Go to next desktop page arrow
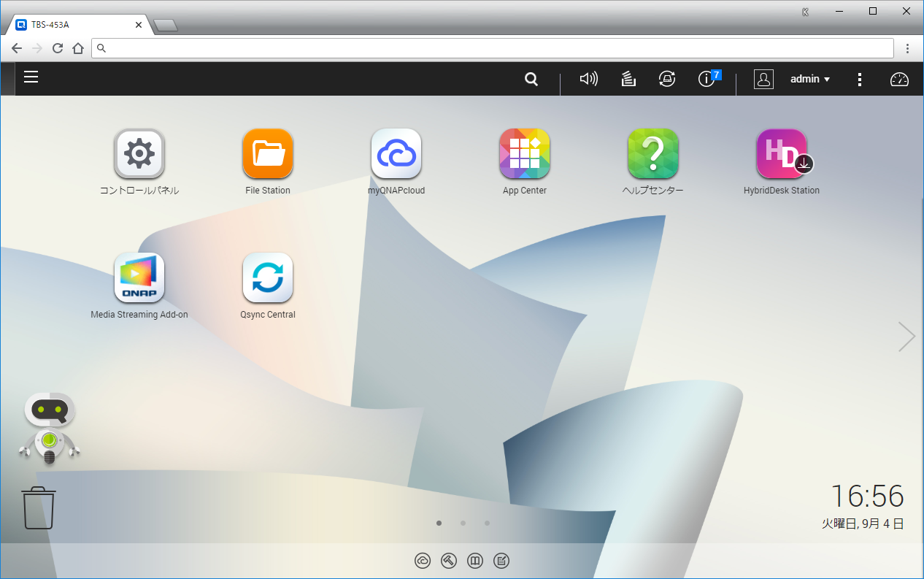Image resolution: width=924 pixels, height=579 pixels. click(x=906, y=337)
